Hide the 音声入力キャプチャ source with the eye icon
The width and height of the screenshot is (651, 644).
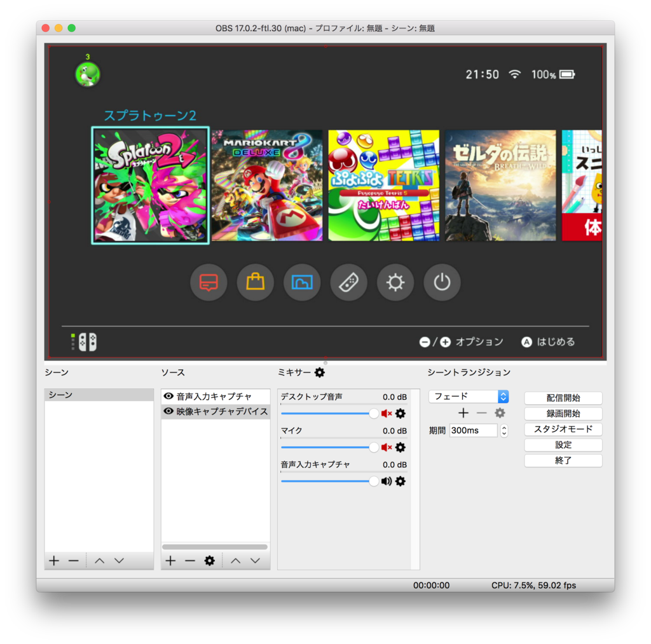coord(168,396)
